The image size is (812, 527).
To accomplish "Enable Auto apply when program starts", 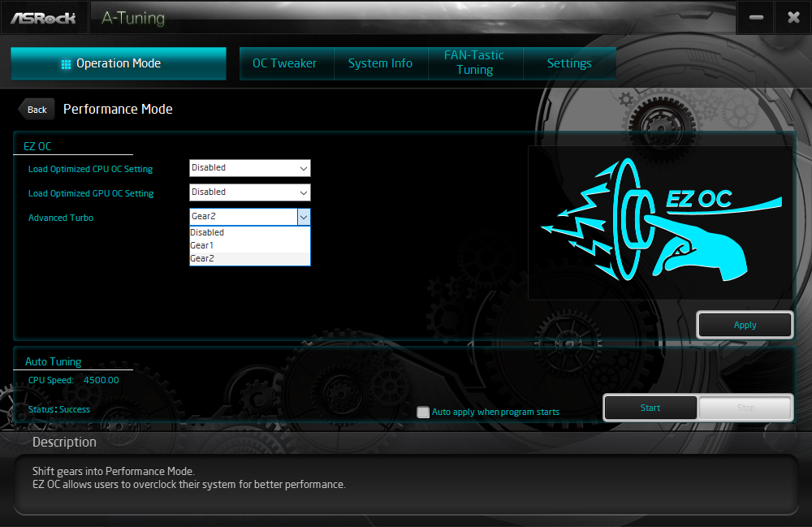I will click(423, 412).
